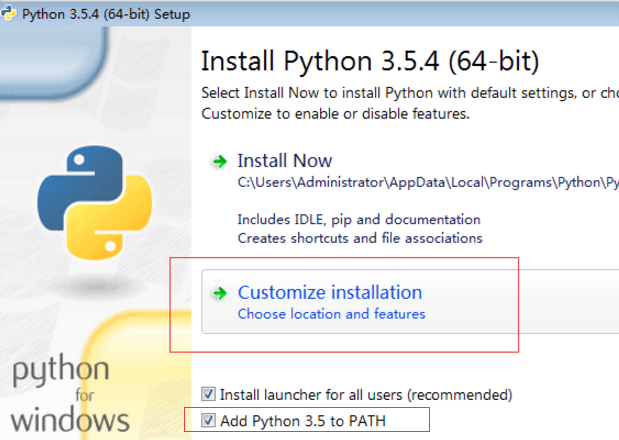Image resolution: width=619 pixels, height=440 pixels.
Task: Click the 'Add Python 3.5 to PATH' label
Action: tap(302, 421)
